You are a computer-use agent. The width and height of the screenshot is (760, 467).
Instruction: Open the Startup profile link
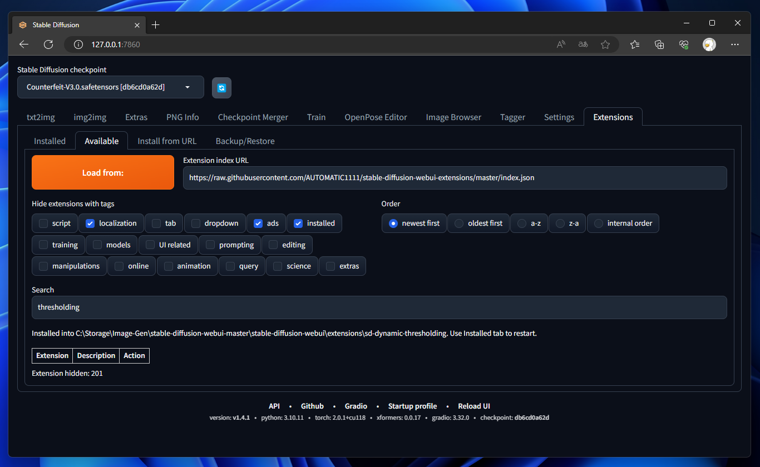point(412,406)
